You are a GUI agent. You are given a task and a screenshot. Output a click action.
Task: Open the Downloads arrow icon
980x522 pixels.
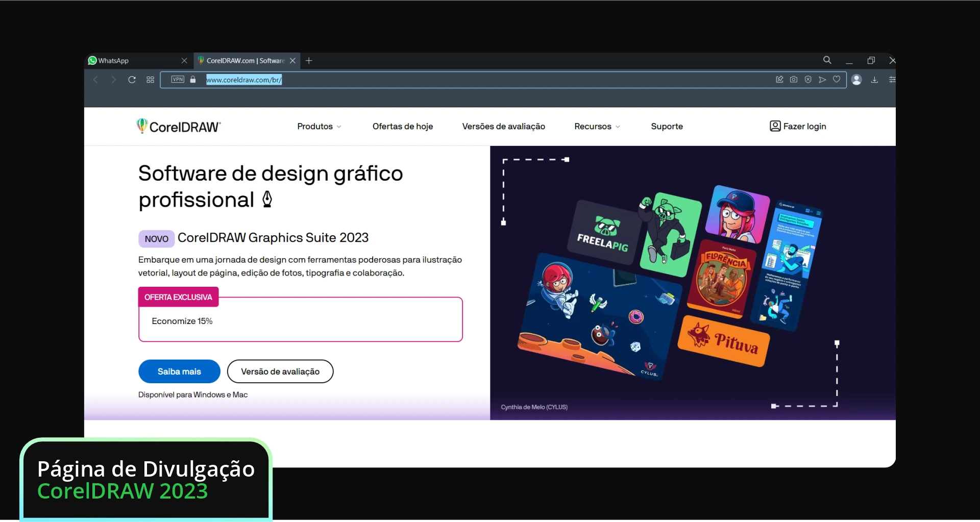[x=874, y=80]
